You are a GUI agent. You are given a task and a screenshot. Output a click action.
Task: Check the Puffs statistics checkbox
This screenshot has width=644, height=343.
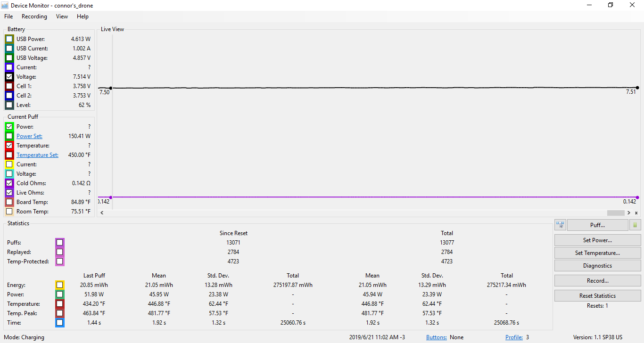pos(59,243)
